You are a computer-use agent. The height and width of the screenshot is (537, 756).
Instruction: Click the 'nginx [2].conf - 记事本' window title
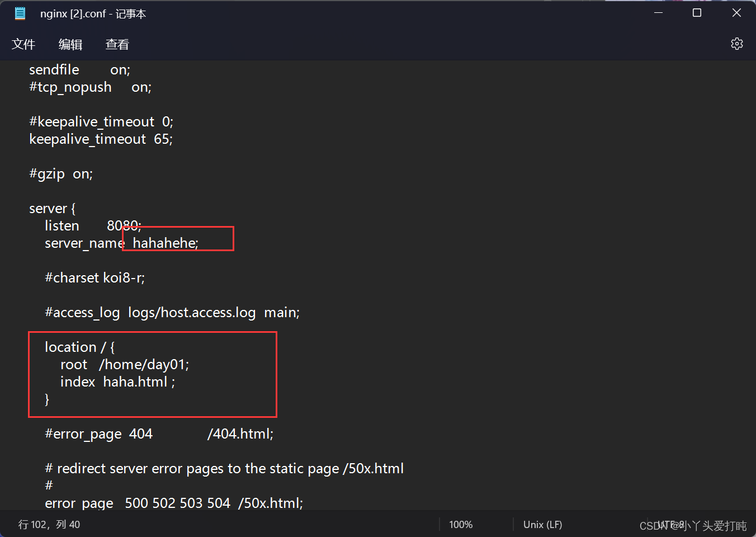pos(93,13)
